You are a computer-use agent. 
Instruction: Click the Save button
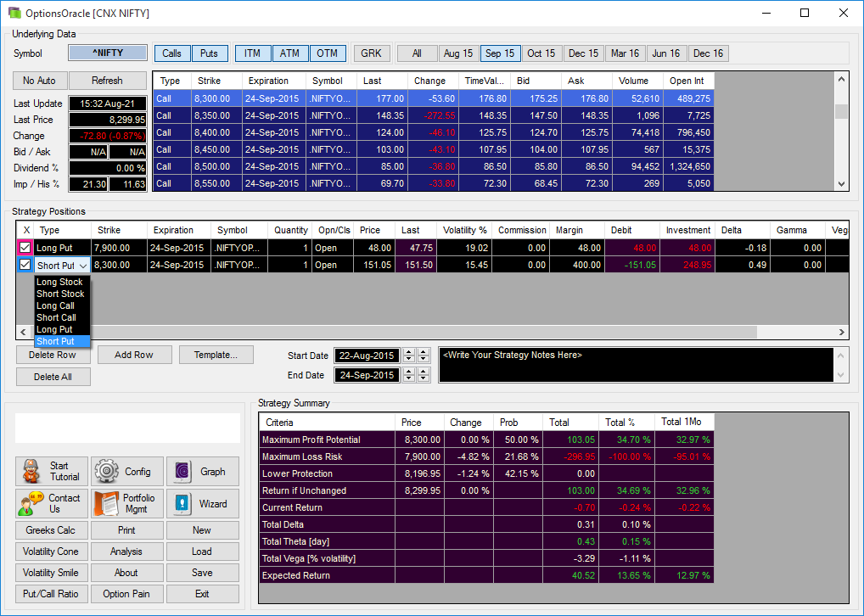tap(203, 573)
